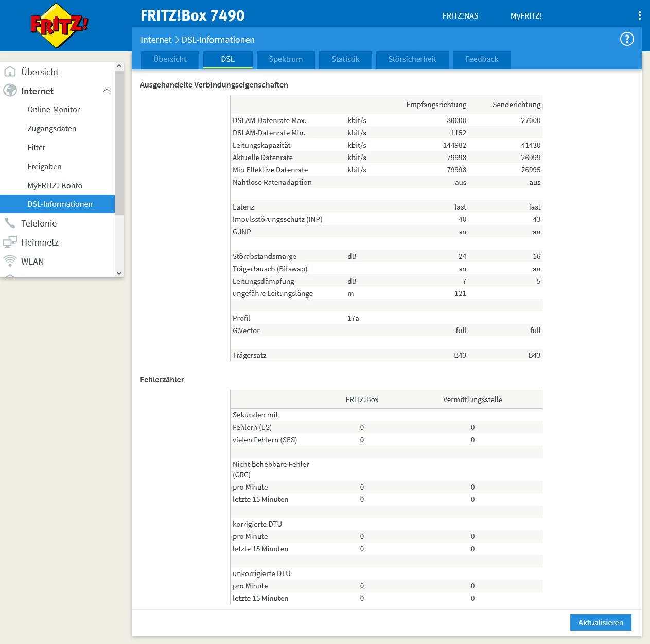Click the Leitungskapazität value 41430
This screenshot has height=644, width=650.
pyautogui.click(x=531, y=145)
